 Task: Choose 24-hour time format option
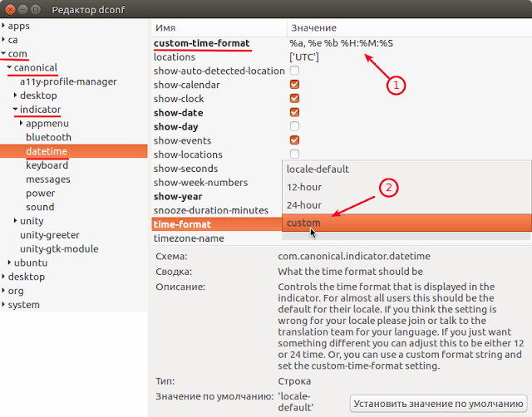(406, 205)
